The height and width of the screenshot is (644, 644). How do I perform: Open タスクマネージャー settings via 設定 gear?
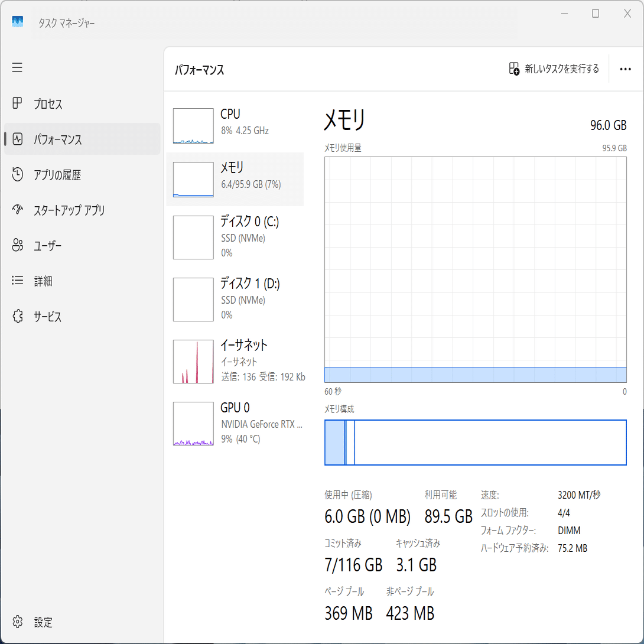tap(17, 622)
